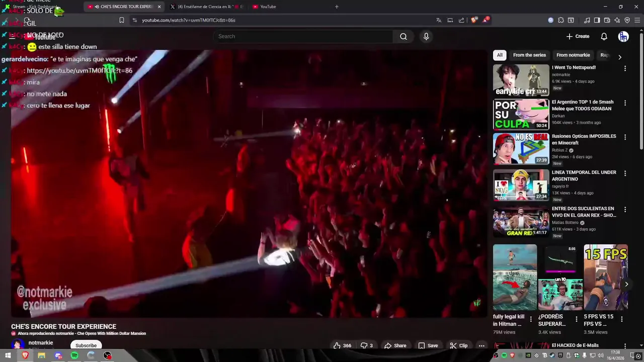Open File Explorer from the taskbar
The height and width of the screenshot is (362, 644).
click(42, 355)
